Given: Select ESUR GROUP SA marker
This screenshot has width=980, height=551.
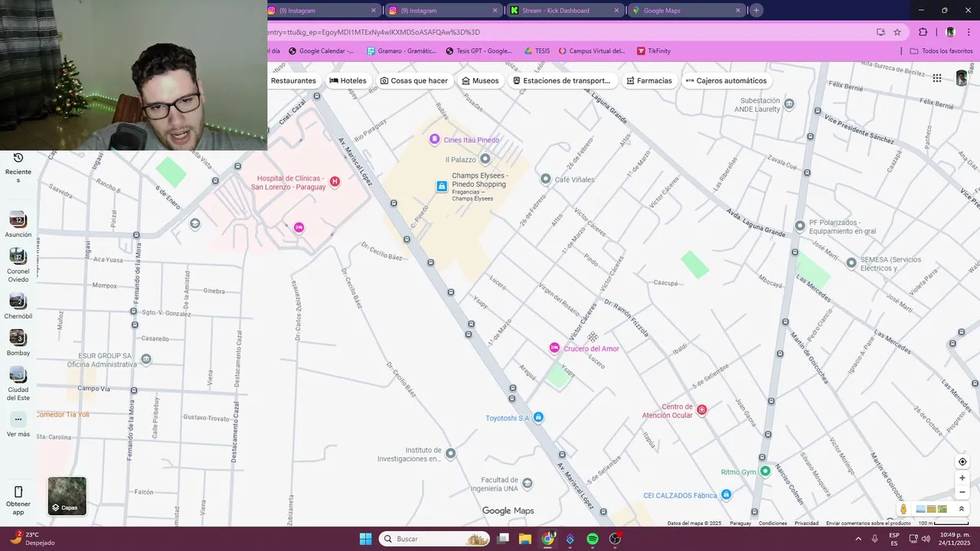Looking at the screenshot, I should tap(146, 359).
